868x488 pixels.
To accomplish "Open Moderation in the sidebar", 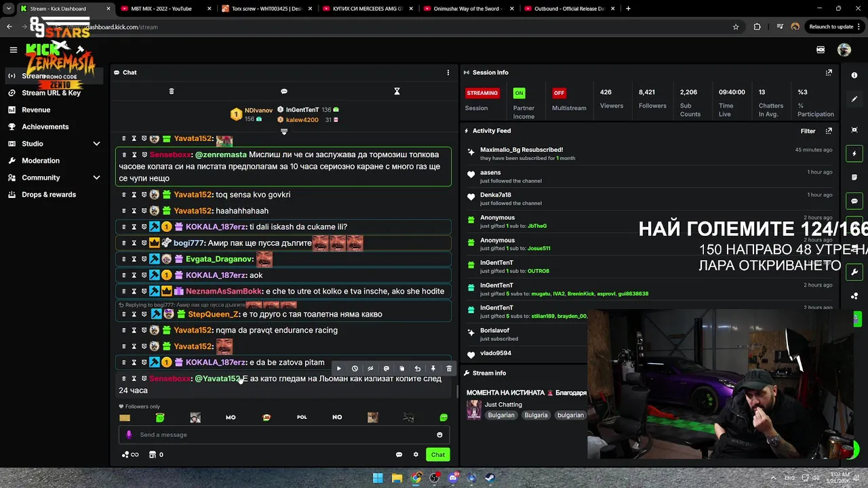I will pos(41,161).
